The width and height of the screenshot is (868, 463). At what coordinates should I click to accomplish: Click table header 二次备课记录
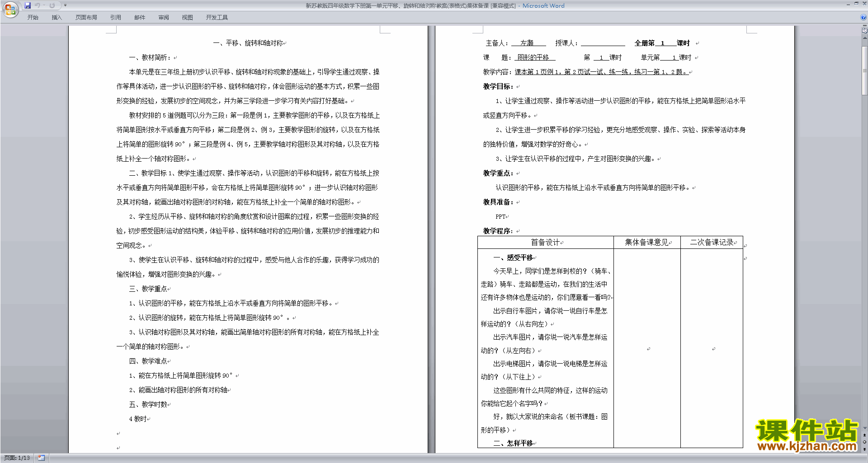click(712, 243)
